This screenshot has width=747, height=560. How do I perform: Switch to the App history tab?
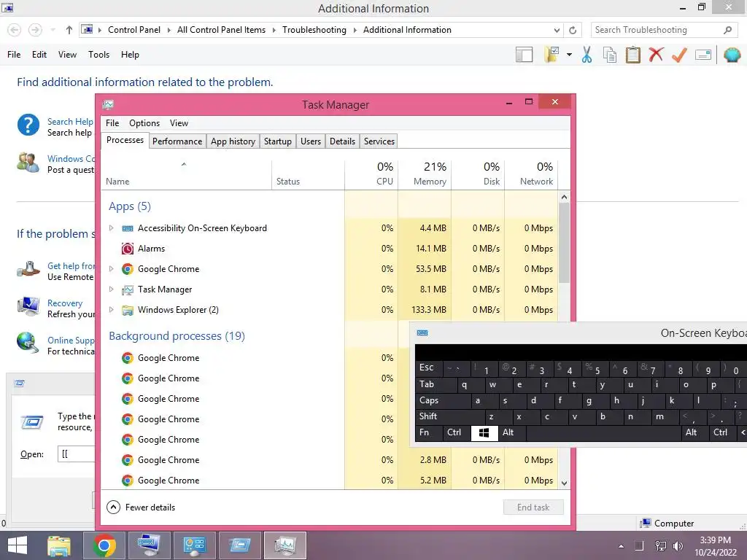tap(233, 141)
